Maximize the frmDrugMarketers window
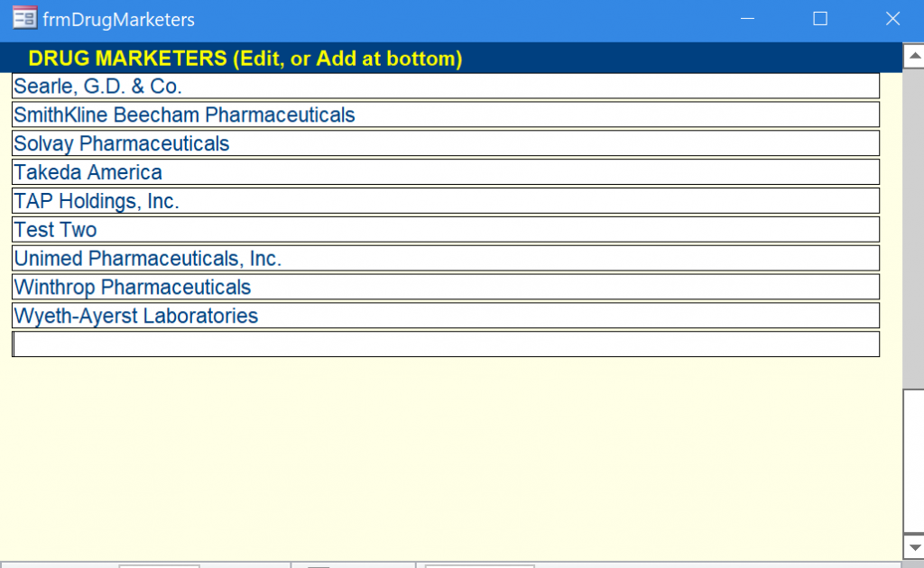This screenshot has height=568, width=924. click(820, 19)
